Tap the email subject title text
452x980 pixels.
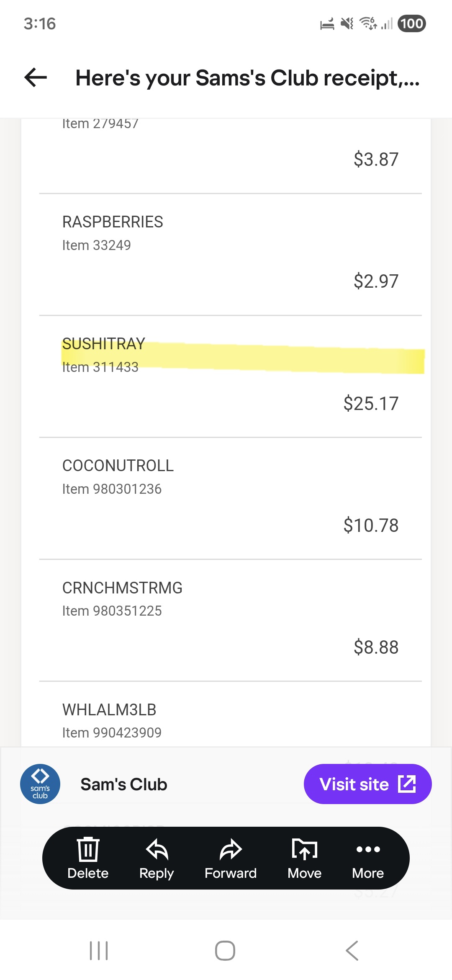point(247,78)
